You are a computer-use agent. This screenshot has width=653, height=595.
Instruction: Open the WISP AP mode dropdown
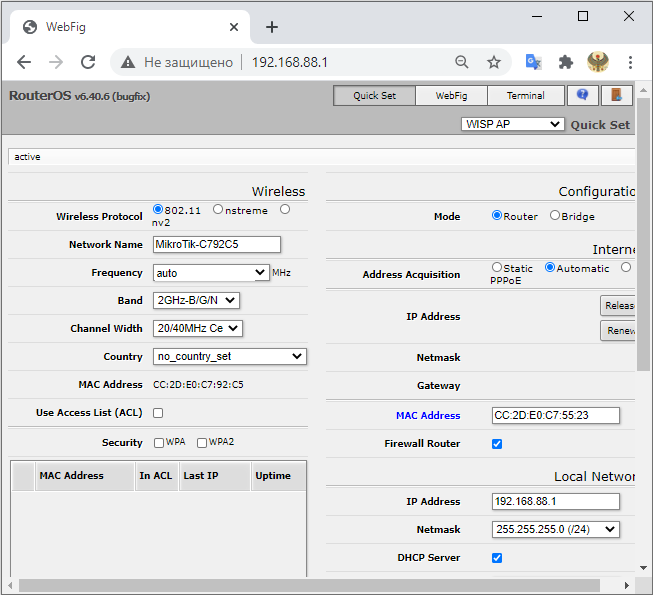[513, 124]
